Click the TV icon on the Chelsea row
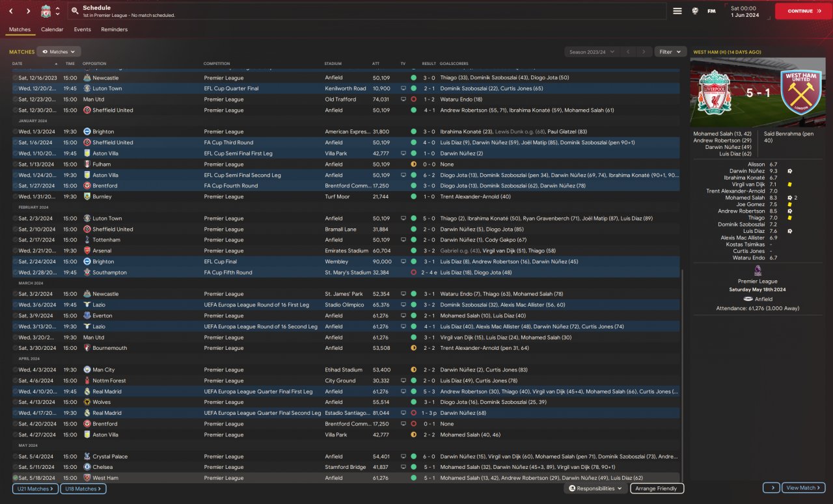This screenshot has height=504, width=833. tap(403, 467)
